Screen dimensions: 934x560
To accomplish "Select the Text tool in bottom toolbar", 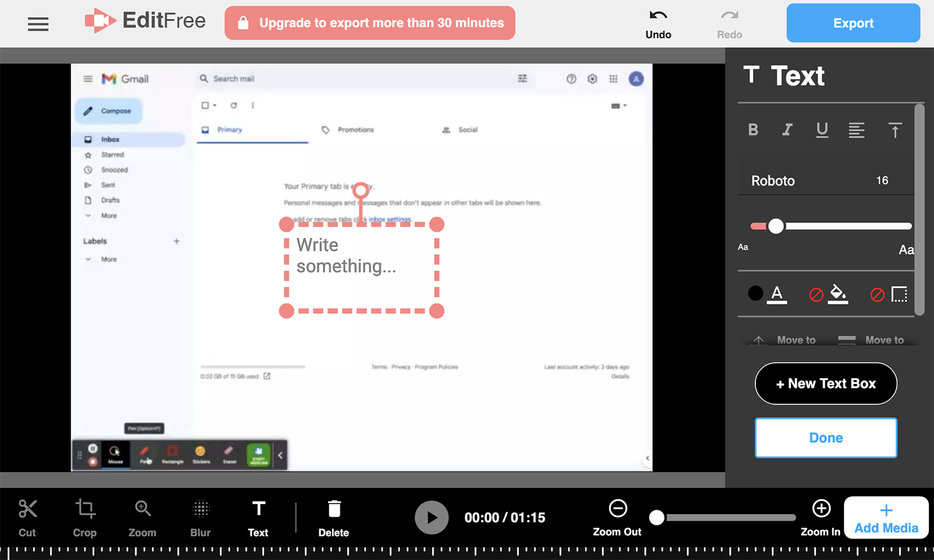I will pos(258,517).
